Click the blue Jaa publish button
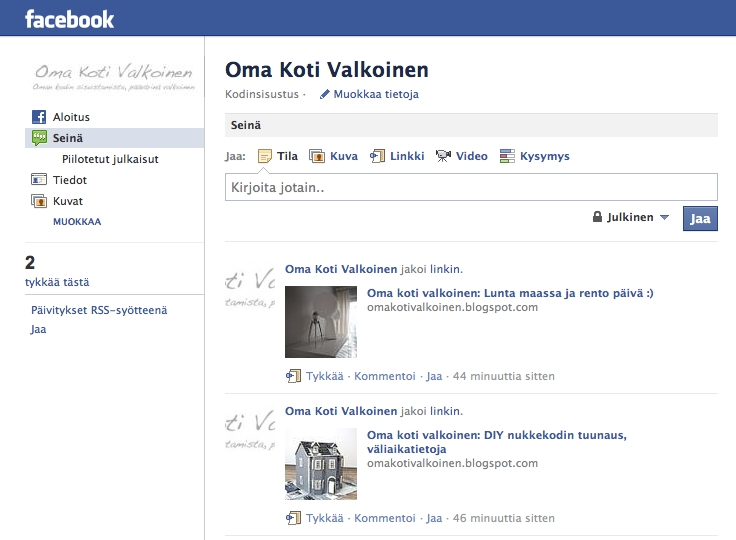Viewport: 736px width, 540px height. tap(700, 218)
